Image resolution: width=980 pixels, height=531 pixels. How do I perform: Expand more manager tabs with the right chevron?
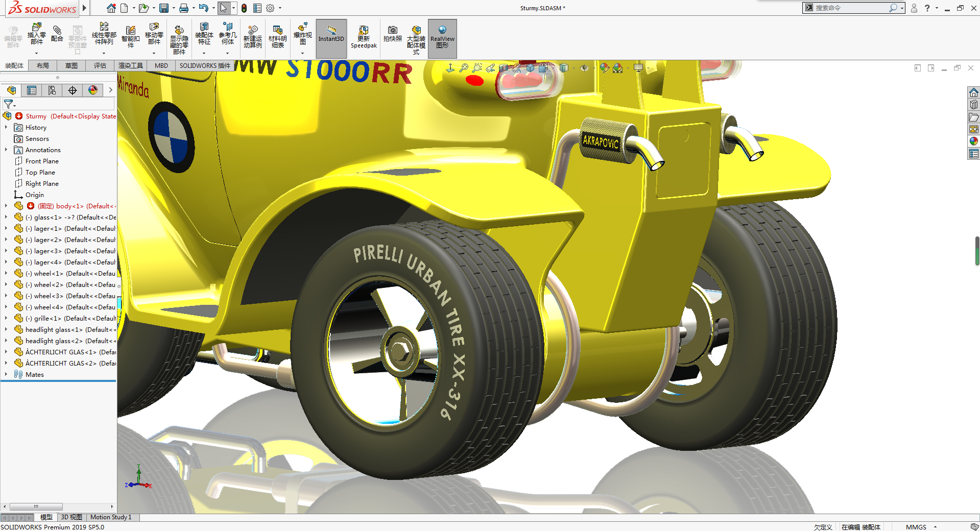110,90
